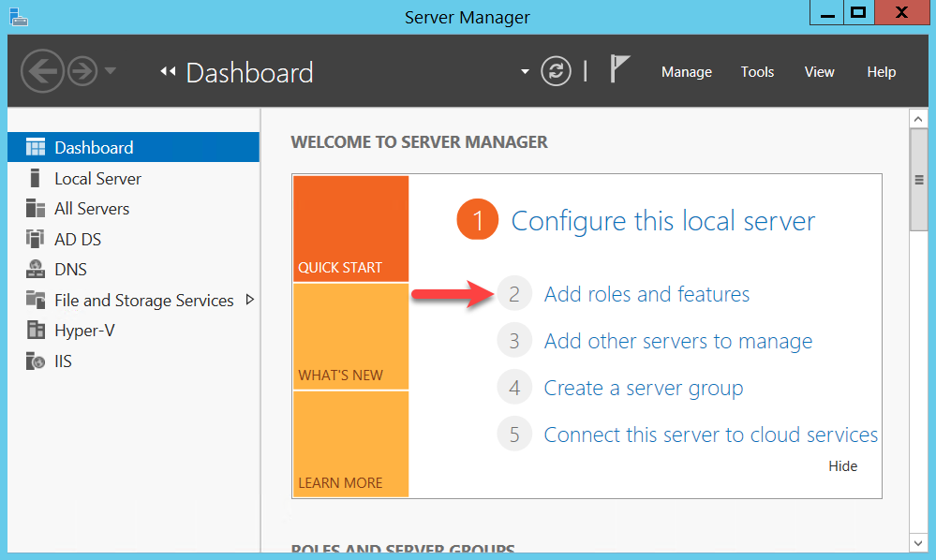The height and width of the screenshot is (560, 936).
Task: Open the notifications flag icon
Action: 619,69
